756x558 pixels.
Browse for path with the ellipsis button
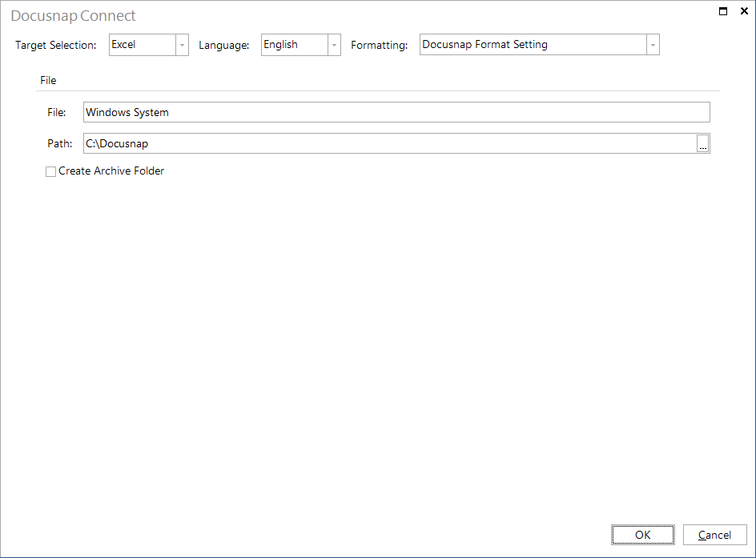point(703,143)
